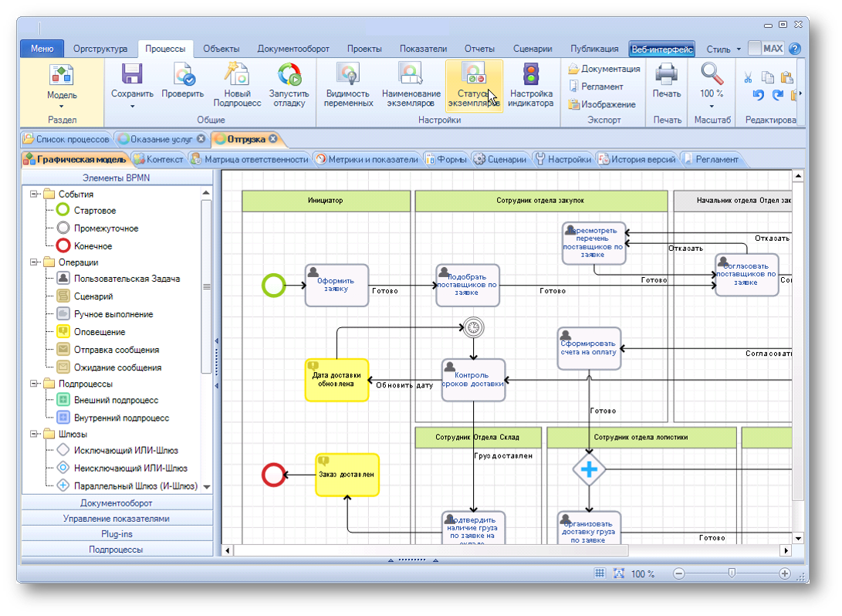Toggle the MAX button
842x616 pixels.
point(766,49)
